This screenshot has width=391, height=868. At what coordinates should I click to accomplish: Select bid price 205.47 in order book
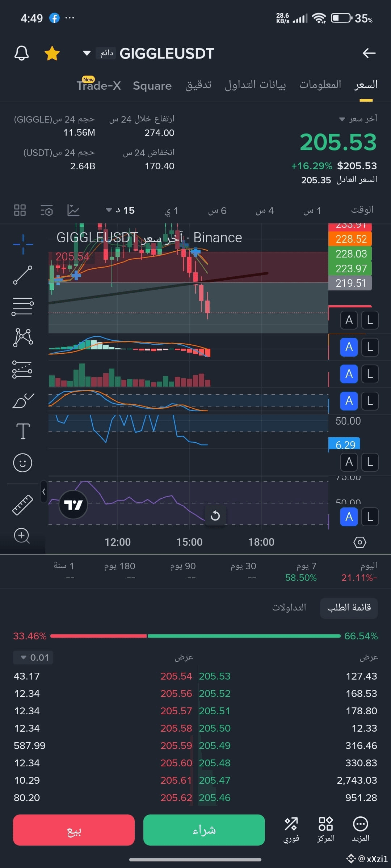(215, 780)
